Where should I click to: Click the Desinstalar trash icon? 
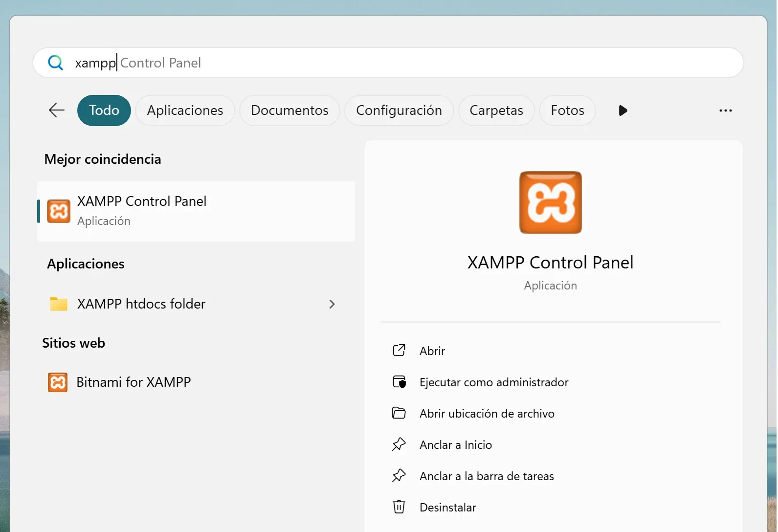coord(399,507)
